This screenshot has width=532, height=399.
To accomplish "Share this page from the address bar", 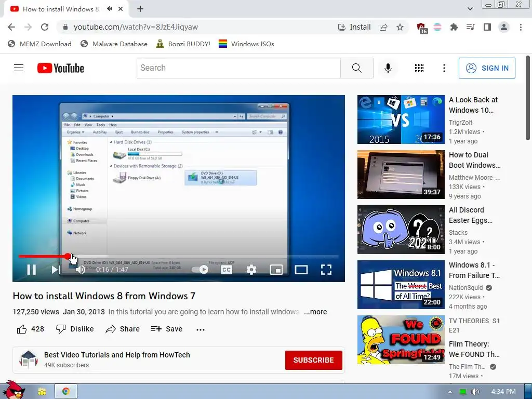I will tap(383, 27).
